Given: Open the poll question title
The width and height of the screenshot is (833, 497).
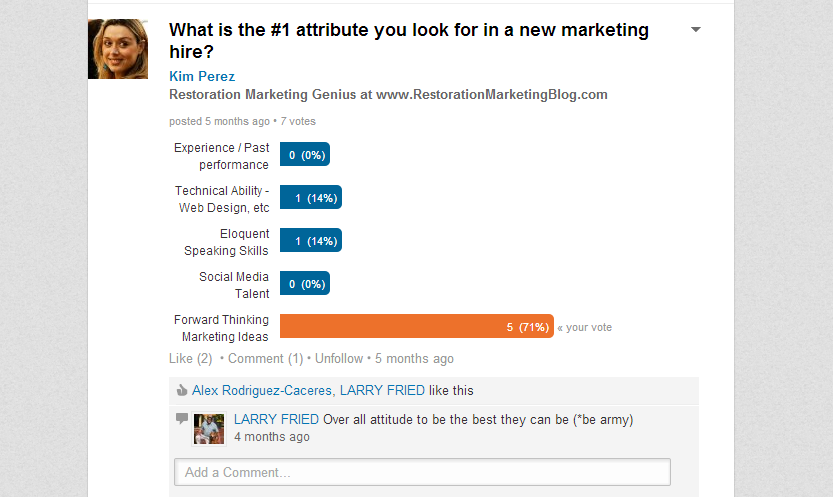Looking at the screenshot, I should pyautogui.click(x=409, y=40).
